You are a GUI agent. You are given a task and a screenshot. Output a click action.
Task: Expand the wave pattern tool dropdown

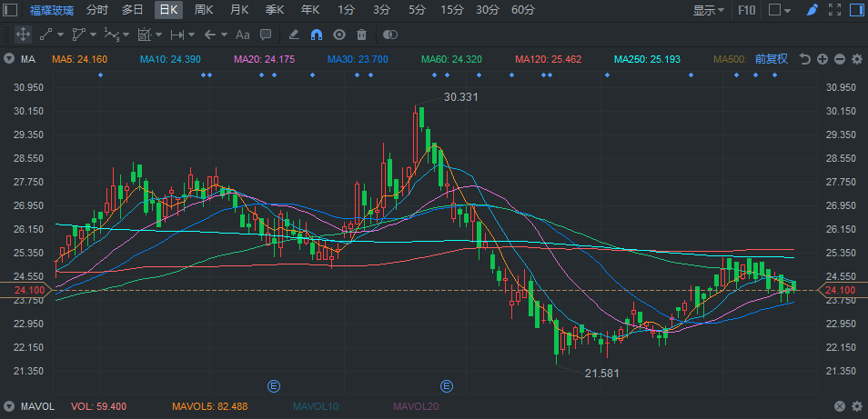point(126,35)
